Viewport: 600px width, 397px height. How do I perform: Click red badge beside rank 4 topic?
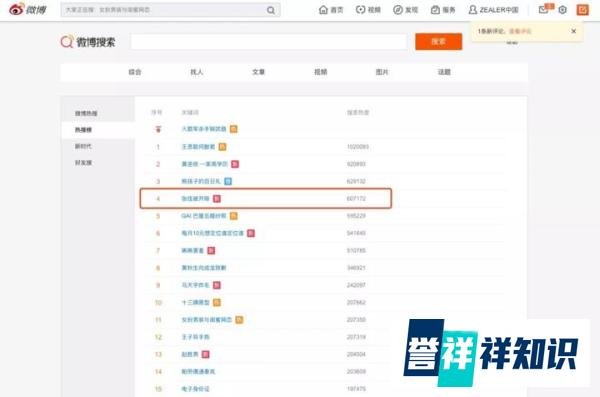point(217,199)
